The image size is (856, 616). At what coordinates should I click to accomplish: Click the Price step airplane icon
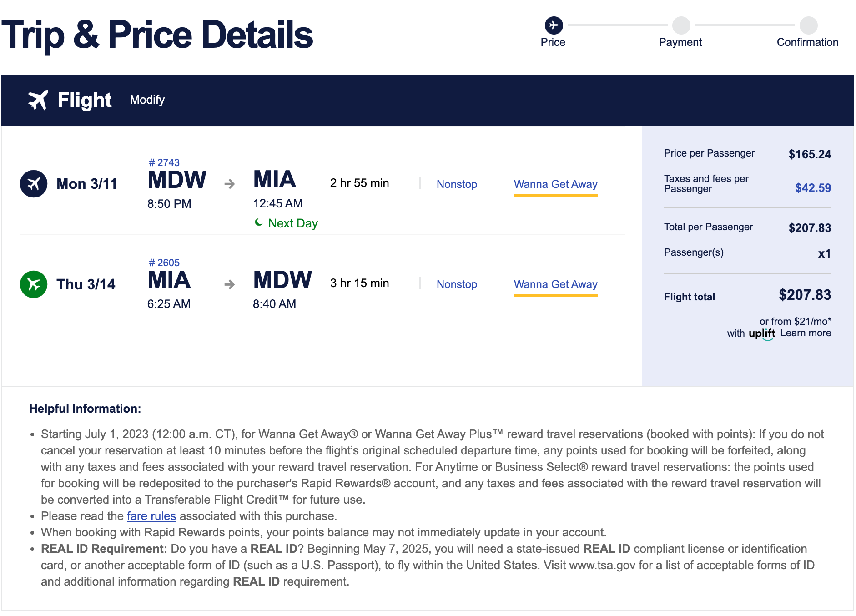coord(554,25)
